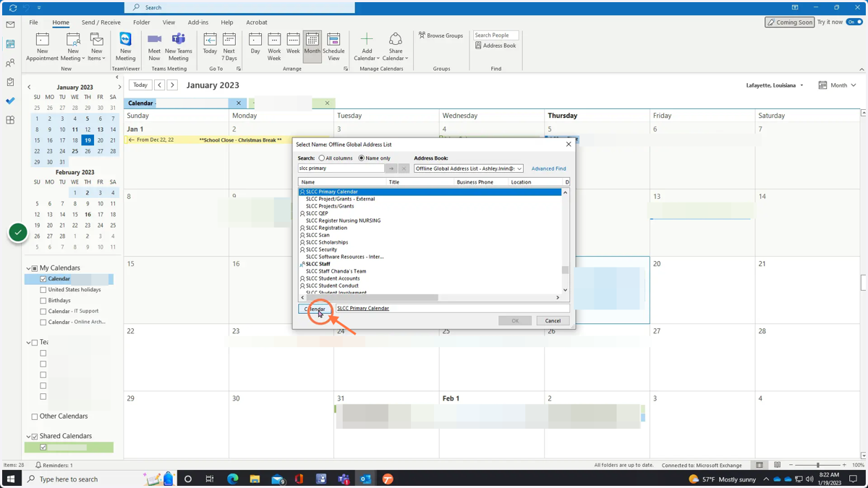Check the Other Calendars group checkbox

pos(35,417)
